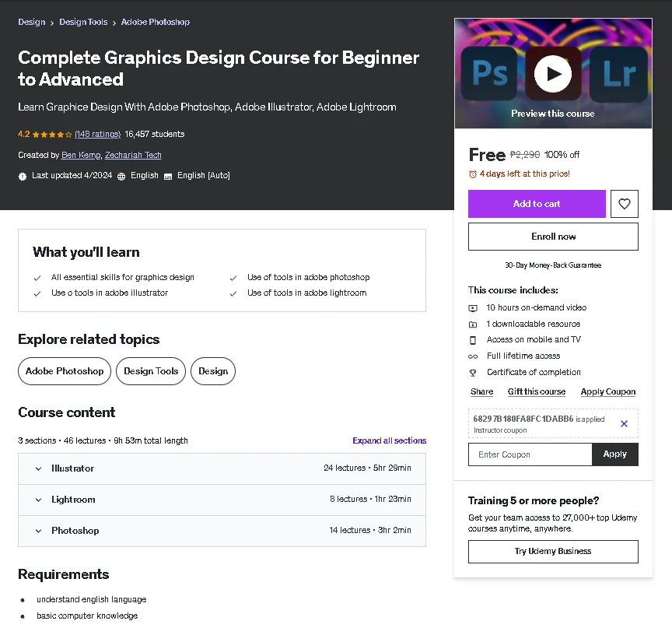Open the Adobe Photoshop breadcrumb
The width and height of the screenshot is (672, 635).
155,22
